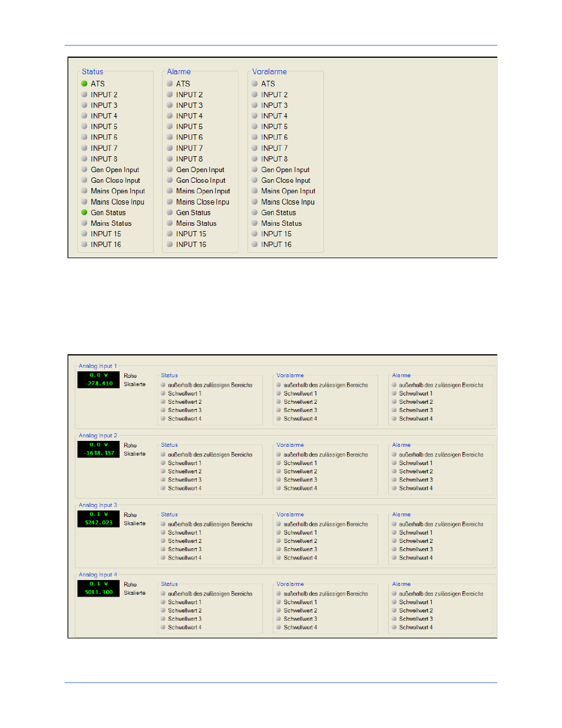The width and height of the screenshot is (562, 728).
Task: Click Analog Input 3 Voralarme out-of-range LED
Action: tap(279, 524)
